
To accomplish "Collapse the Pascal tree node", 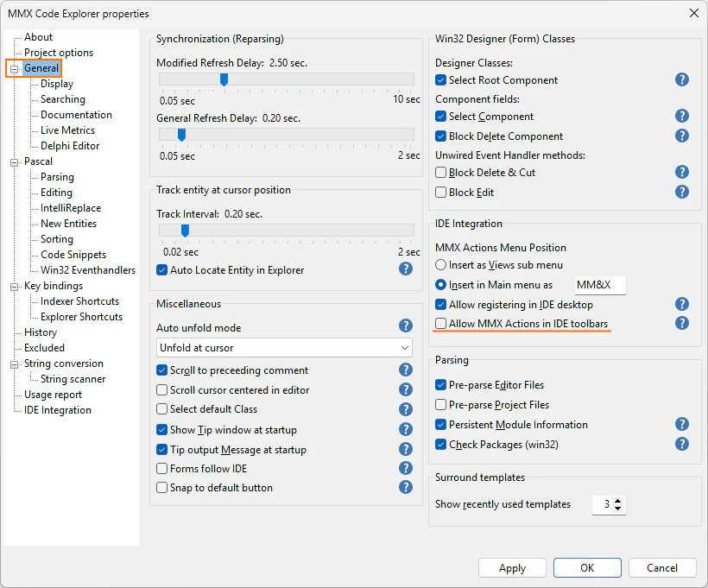I will pos(15,162).
